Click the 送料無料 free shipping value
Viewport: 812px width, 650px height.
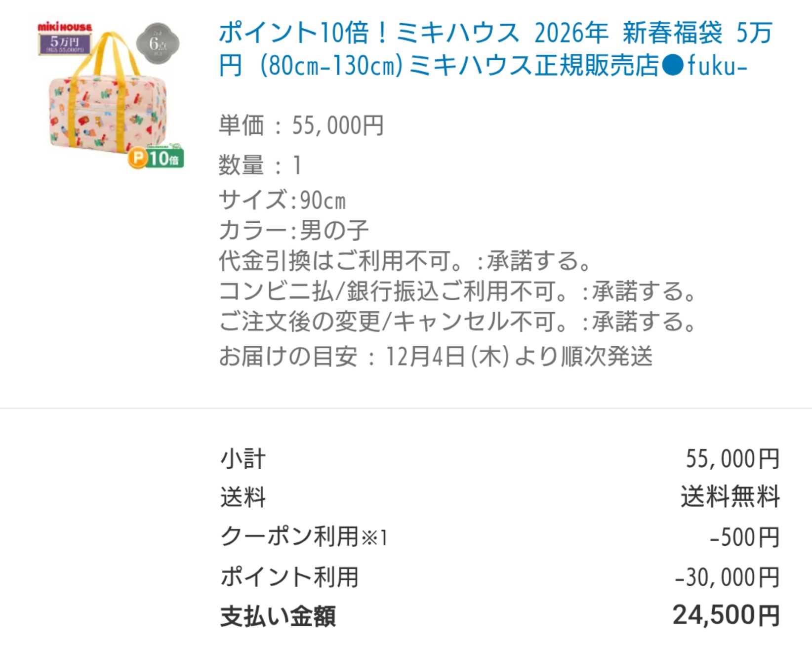tap(730, 497)
